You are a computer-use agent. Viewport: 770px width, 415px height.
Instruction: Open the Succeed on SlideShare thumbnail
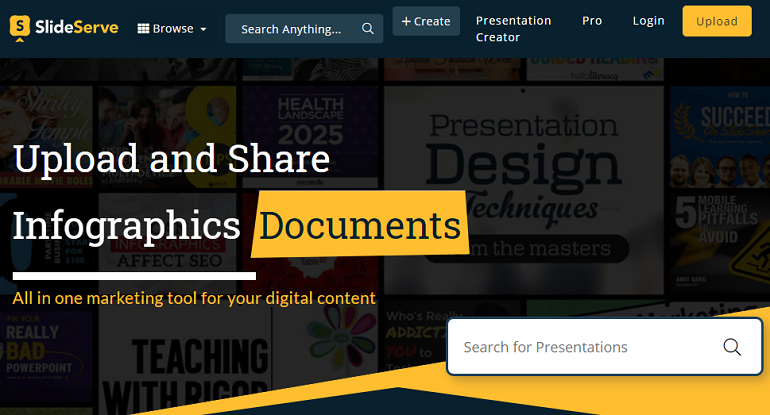pyautogui.click(x=720, y=137)
